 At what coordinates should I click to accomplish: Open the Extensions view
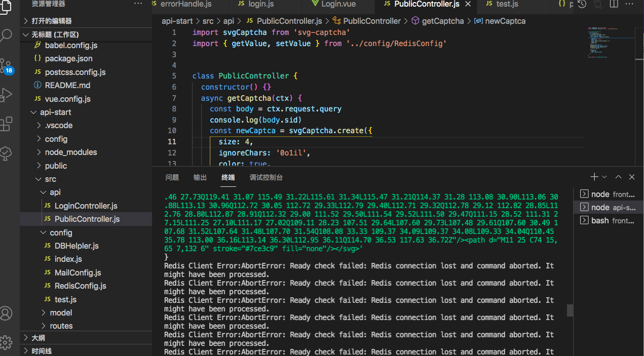7,124
